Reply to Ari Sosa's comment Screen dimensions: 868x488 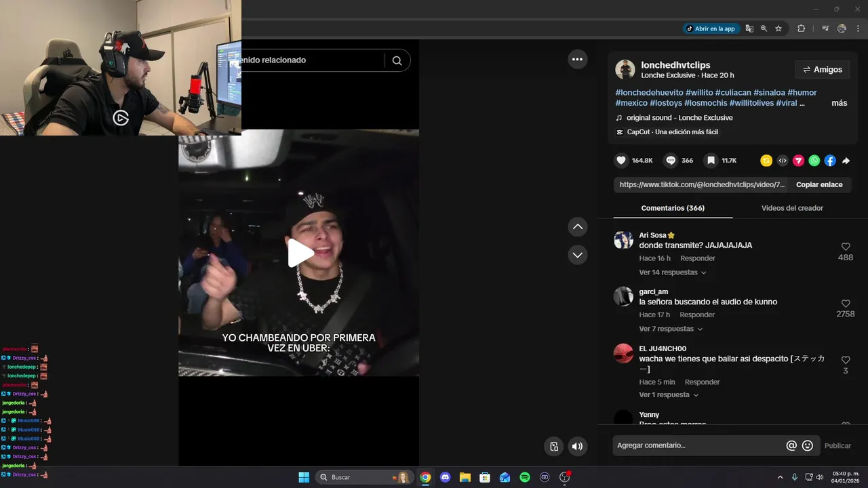point(698,258)
